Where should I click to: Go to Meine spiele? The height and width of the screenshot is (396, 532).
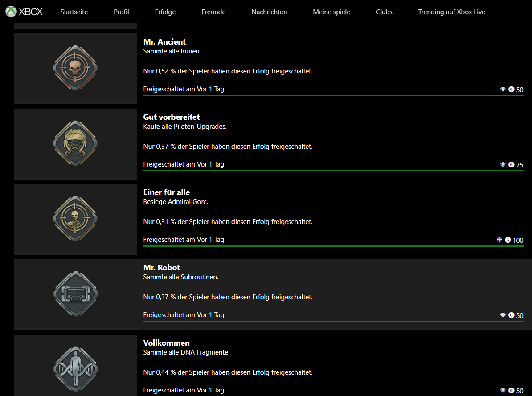(x=331, y=12)
